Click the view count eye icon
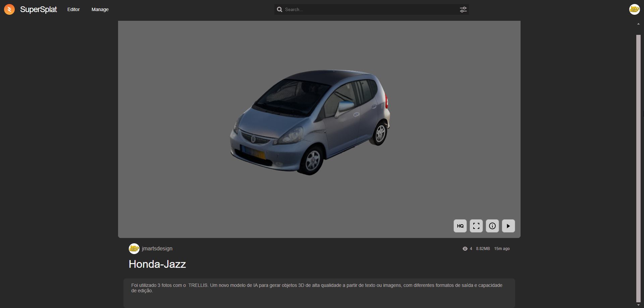 [x=465, y=249]
